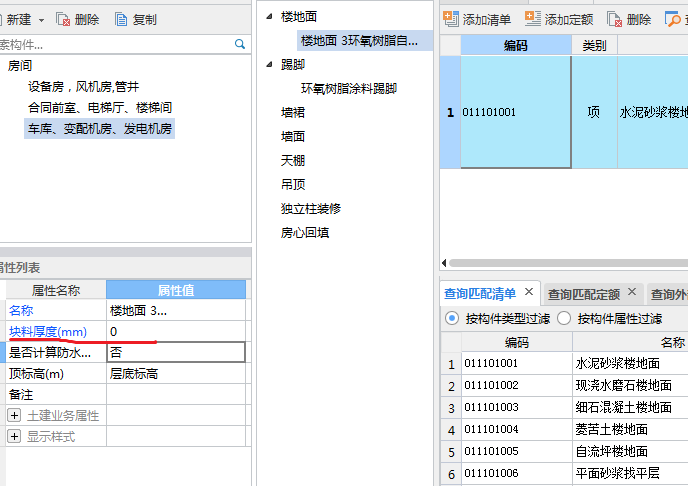
Task: Select 按构件属性过滤 radio button
Action: 564,318
